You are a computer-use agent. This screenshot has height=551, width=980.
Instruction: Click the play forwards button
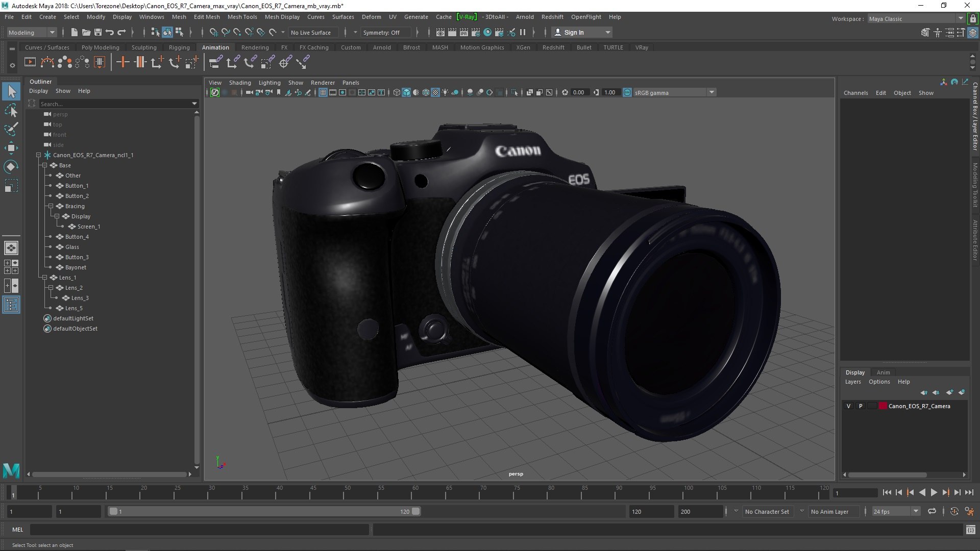pos(934,492)
